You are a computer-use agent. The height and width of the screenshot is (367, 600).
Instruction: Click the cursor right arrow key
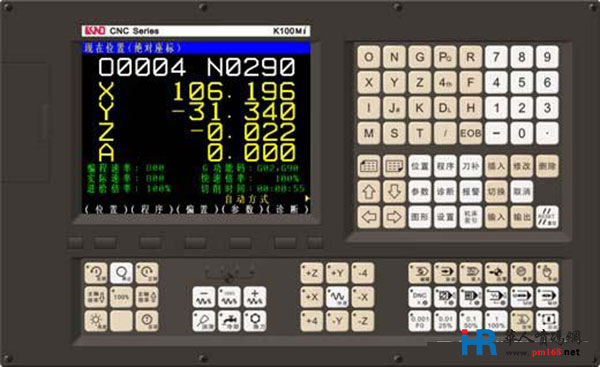tap(394, 217)
